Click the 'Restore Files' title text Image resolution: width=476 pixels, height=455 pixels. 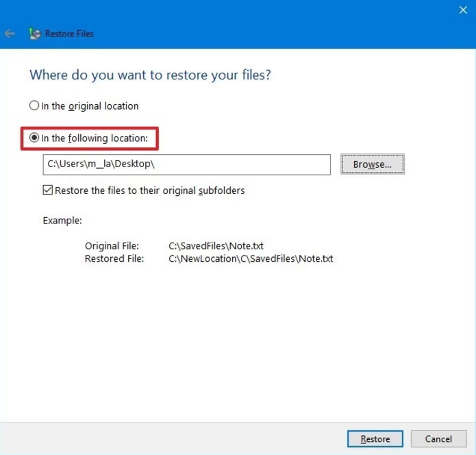click(69, 34)
